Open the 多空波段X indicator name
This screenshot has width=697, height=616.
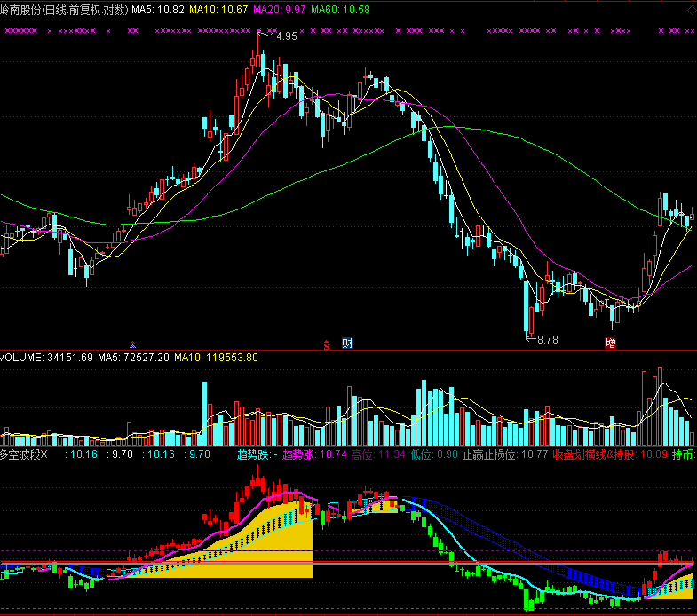[26, 454]
